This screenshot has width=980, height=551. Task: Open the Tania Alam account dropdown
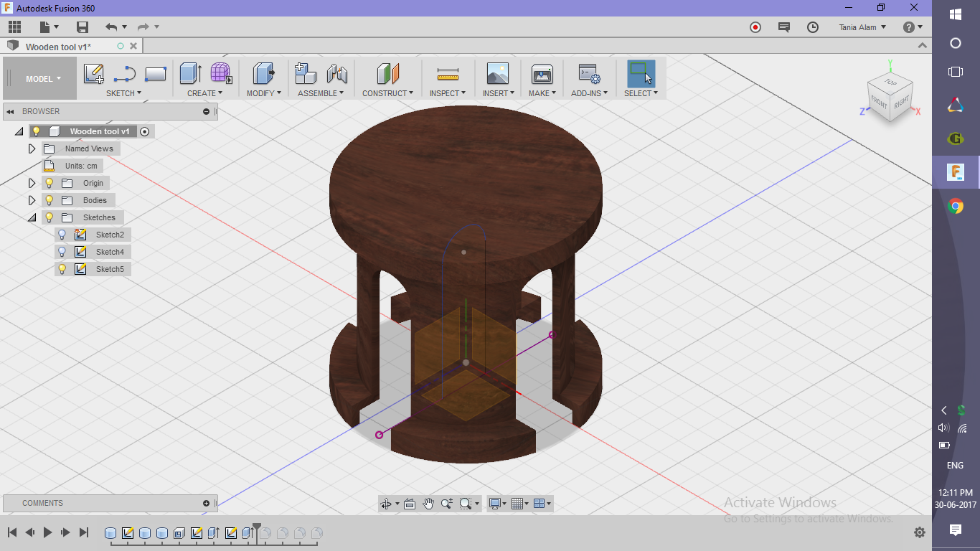pyautogui.click(x=862, y=27)
